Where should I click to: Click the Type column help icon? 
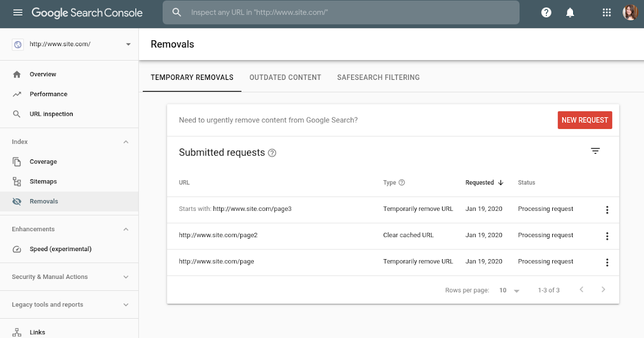click(401, 182)
